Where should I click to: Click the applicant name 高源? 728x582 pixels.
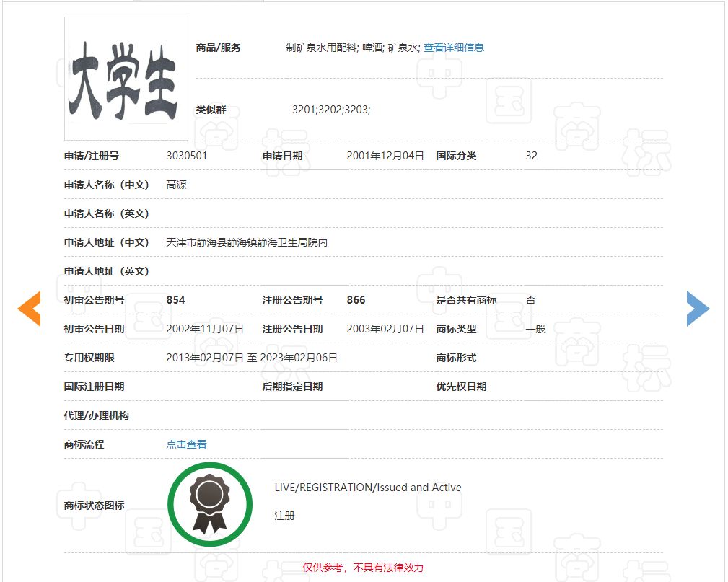point(176,185)
